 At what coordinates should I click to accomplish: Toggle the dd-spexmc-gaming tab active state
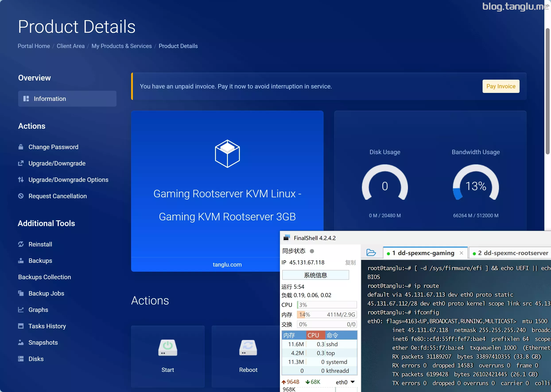point(420,253)
